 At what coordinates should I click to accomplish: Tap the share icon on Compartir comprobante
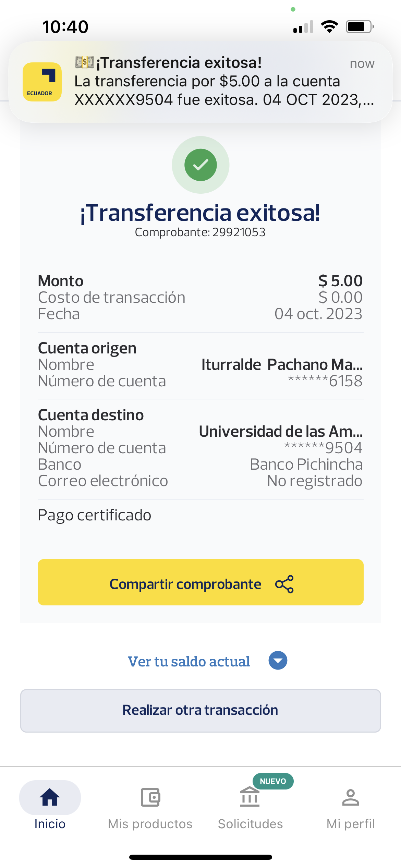(284, 584)
